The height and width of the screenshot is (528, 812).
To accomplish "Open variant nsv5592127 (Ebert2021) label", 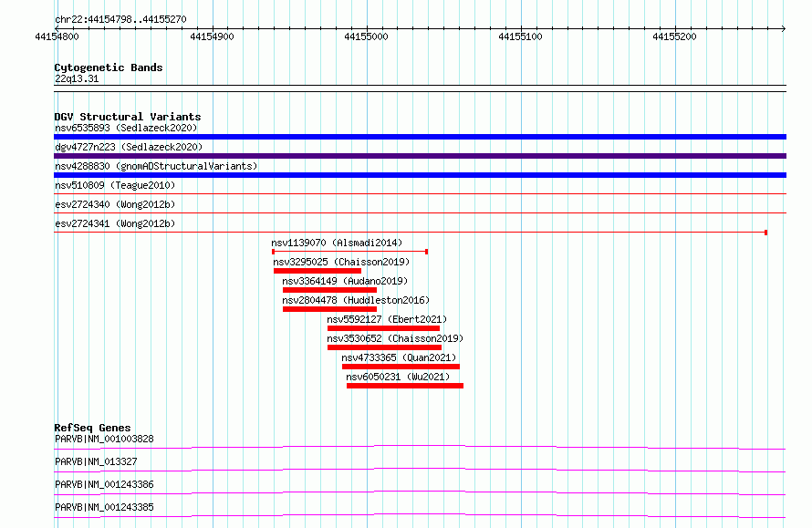I will click(x=387, y=319).
